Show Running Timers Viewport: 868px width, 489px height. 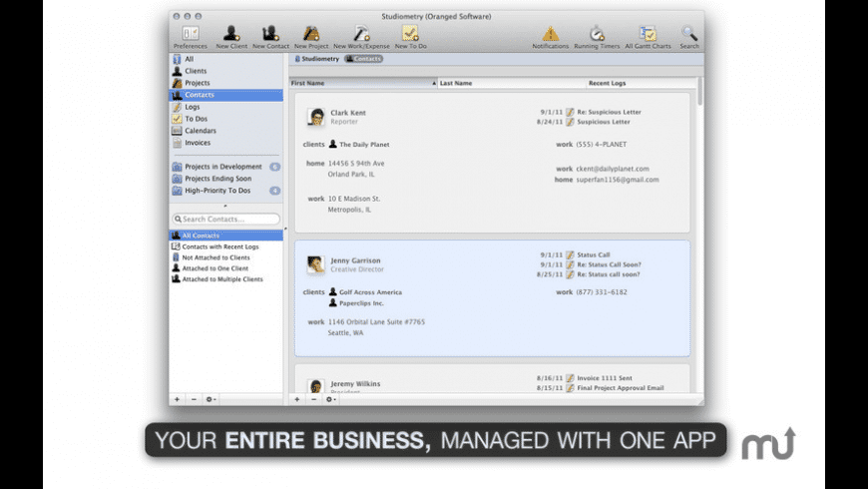(x=597, y=35)
